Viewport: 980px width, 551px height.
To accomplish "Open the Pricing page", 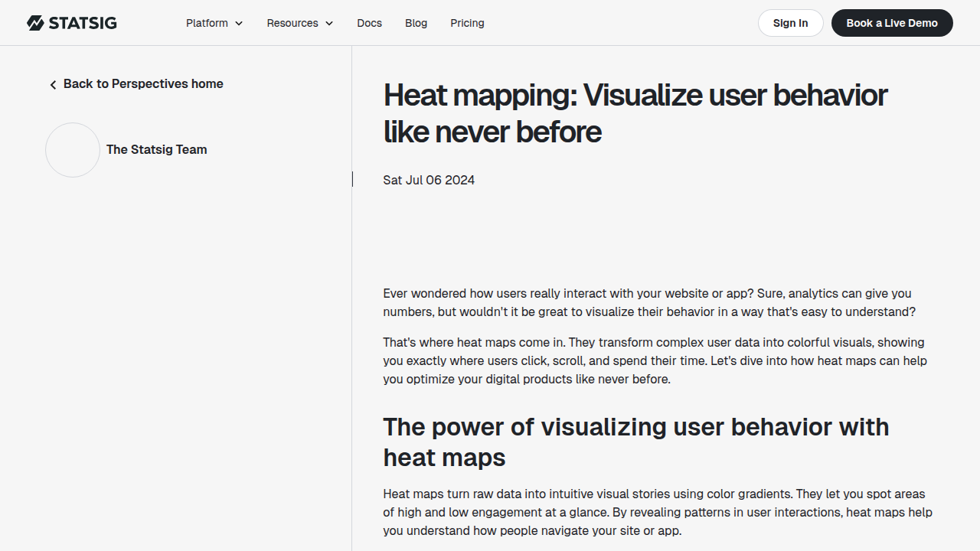I will click(x=467, y=23).
